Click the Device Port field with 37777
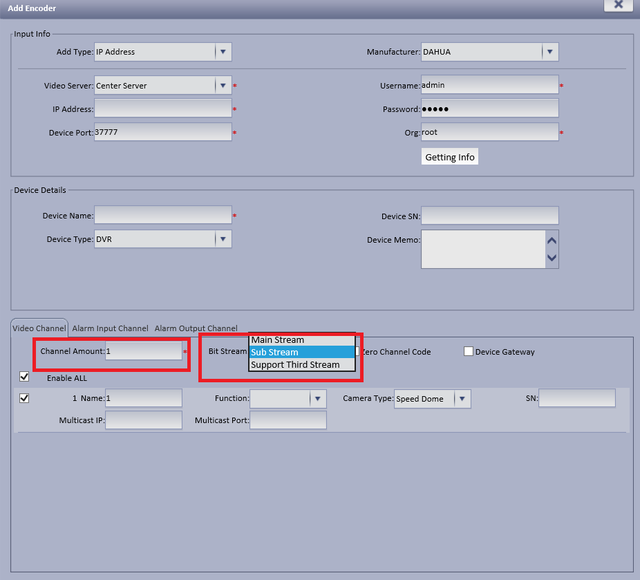Screen dimensions: 640x580 163,132
